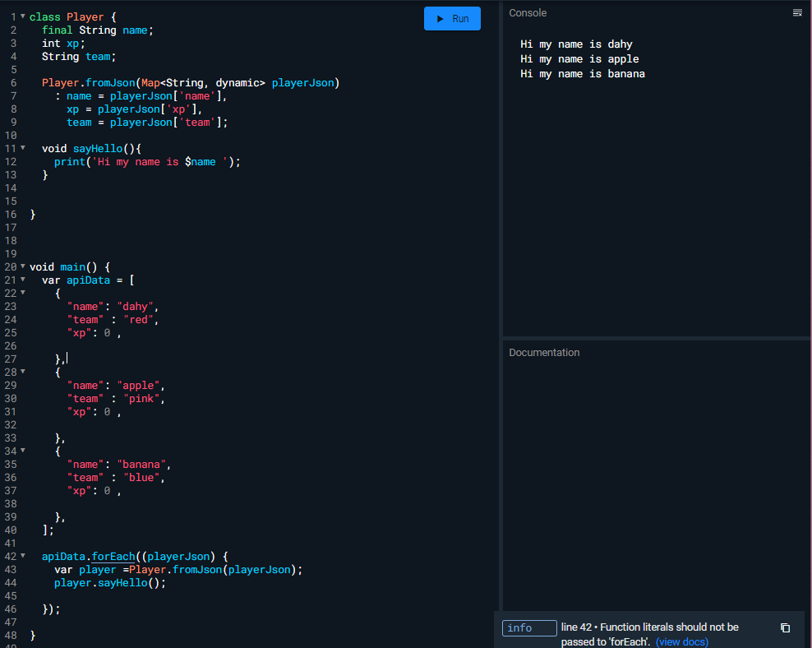Fold the apiData list at line 21
Image resolution: width=812 pixels, height=648 pixels.
tap(23, 280)
